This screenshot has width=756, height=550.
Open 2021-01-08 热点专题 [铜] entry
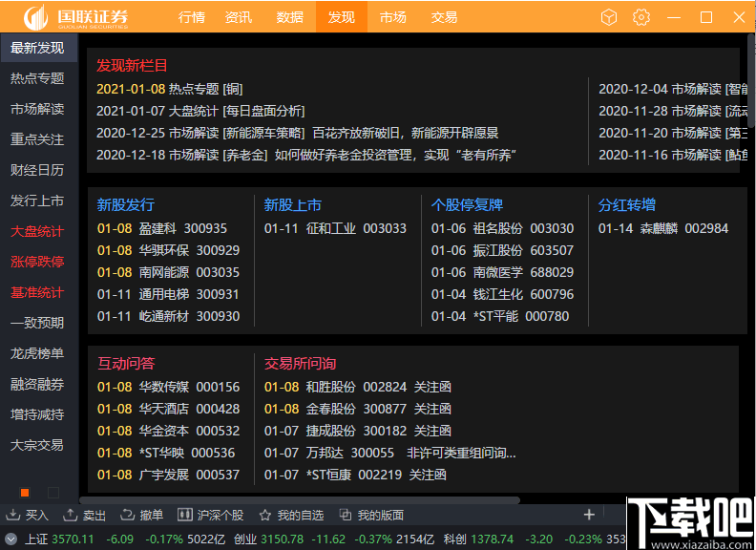pyautogui.click(x=170, y=89)
